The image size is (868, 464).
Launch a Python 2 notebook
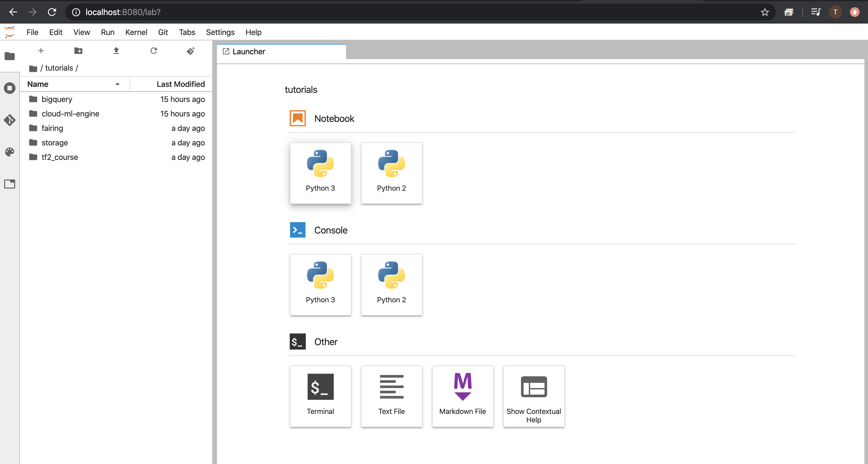point(392,173)
